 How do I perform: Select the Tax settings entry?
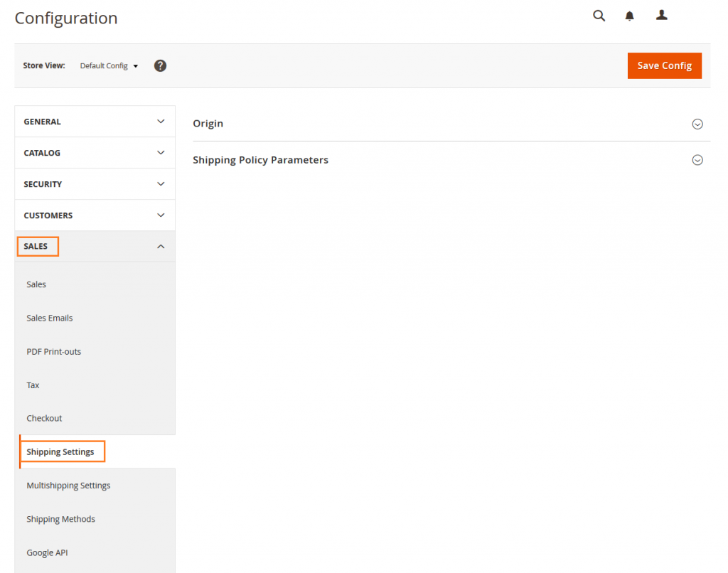(x=33, y=385)
